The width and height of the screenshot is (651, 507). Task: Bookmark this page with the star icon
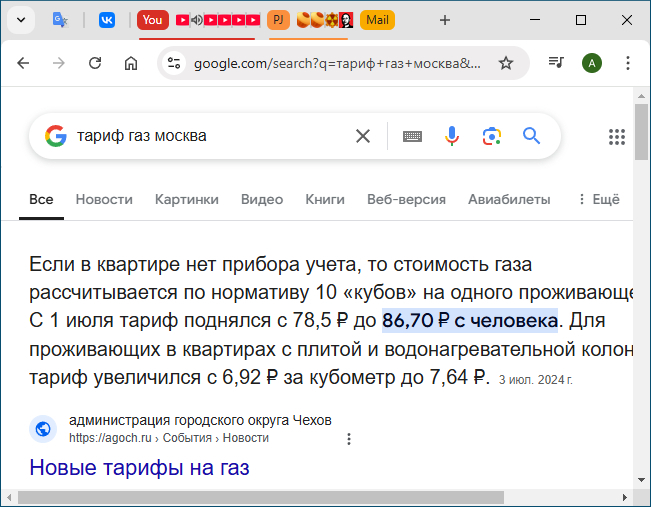[506, 63]
